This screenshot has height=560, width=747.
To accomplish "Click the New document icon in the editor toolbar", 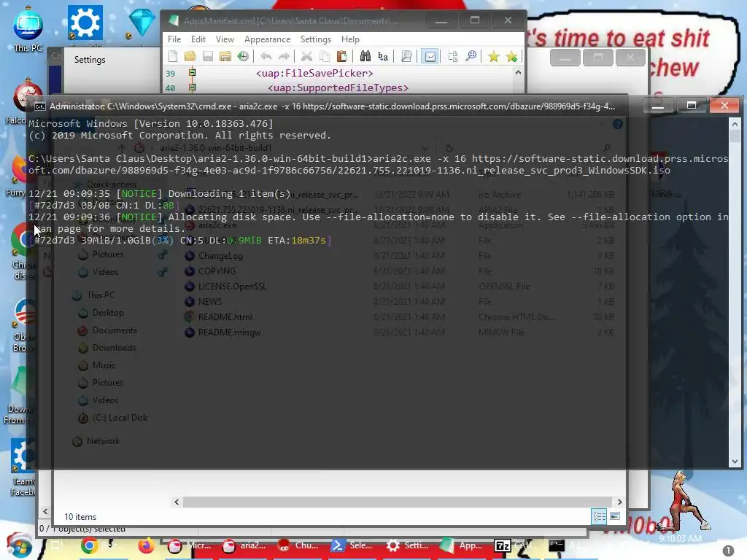I will pyautogui.click(x=173, y=57).
